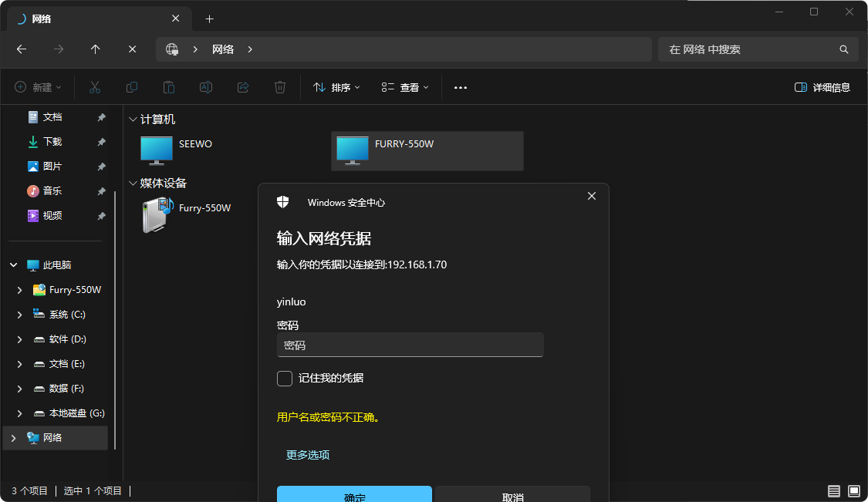Click the Share icon in toolbar
868x502 pixels.
243,88
